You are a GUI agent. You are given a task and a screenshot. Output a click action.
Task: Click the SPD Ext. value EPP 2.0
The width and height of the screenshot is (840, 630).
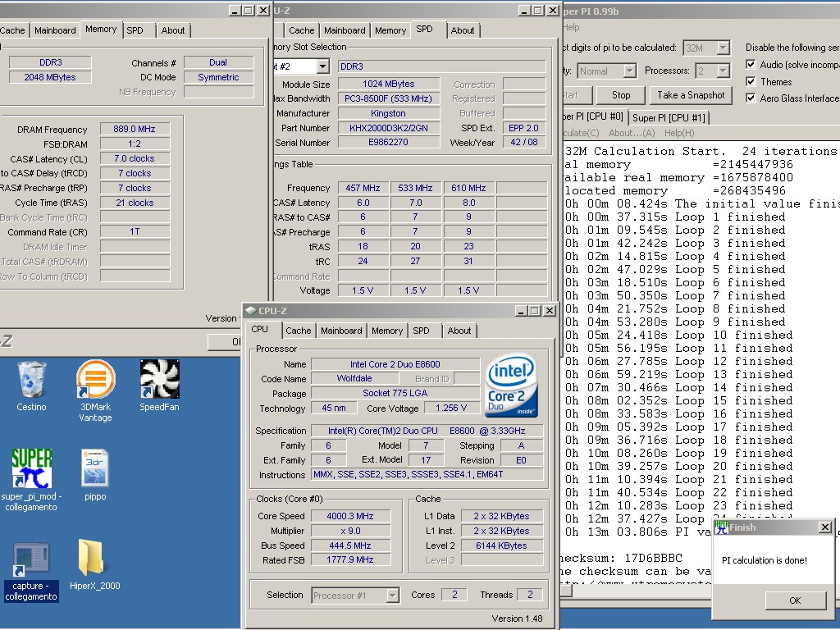(x=523, y=128)
